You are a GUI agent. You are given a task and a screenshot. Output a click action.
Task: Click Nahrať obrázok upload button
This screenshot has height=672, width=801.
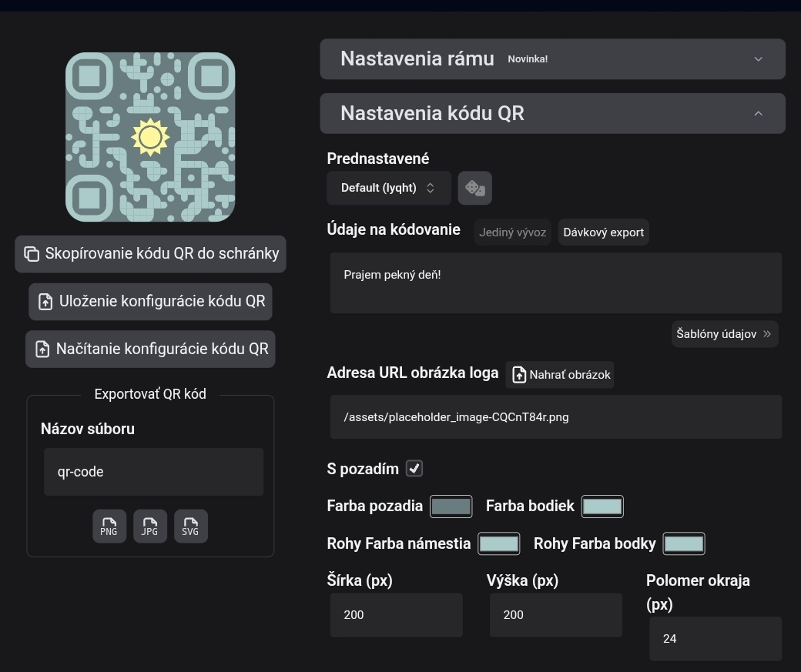[x=559, y=375]
